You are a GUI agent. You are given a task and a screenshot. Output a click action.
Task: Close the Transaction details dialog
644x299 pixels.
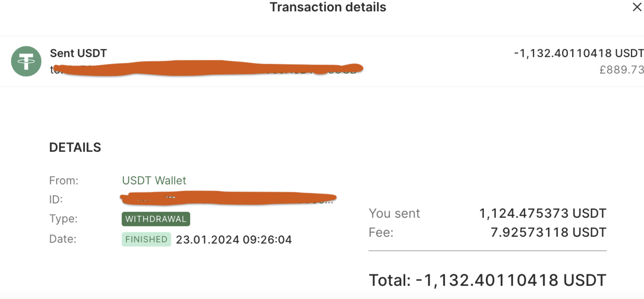pos(637,7)
